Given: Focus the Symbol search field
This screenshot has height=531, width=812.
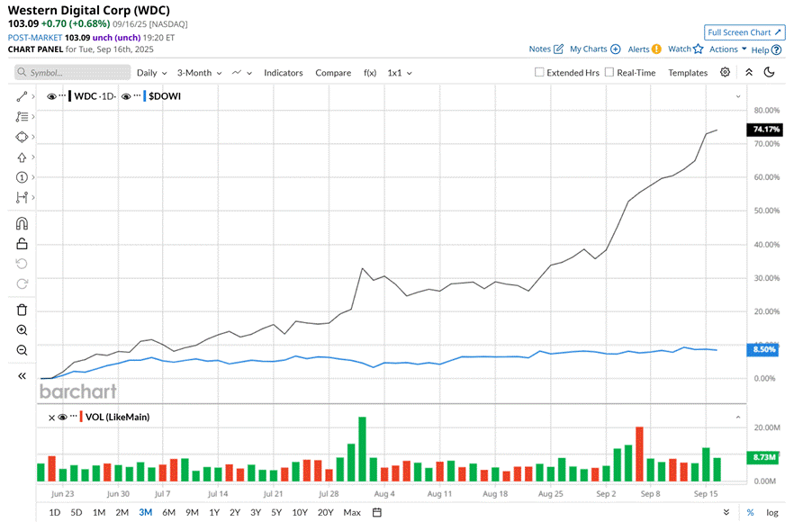Looking at the screenshot, I should point(73,73).
